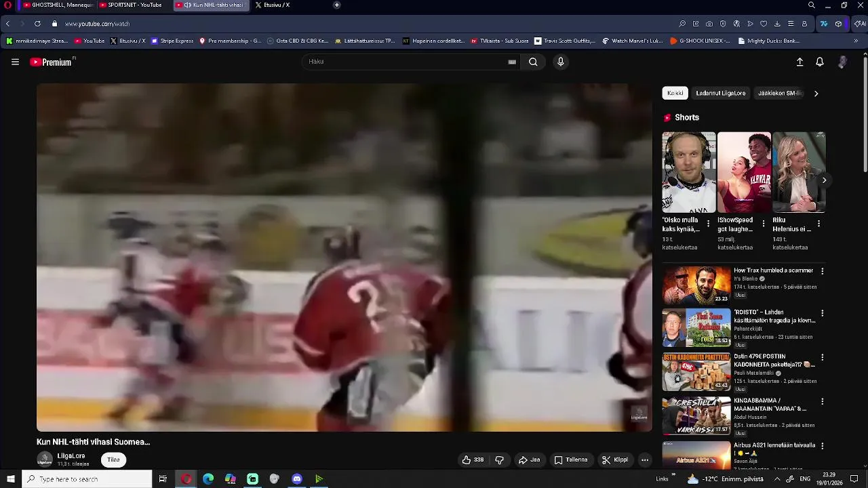Open options menu for IShowSpeed Short
868x488 pixels.
pyautogui.click(x=764, y=224)
